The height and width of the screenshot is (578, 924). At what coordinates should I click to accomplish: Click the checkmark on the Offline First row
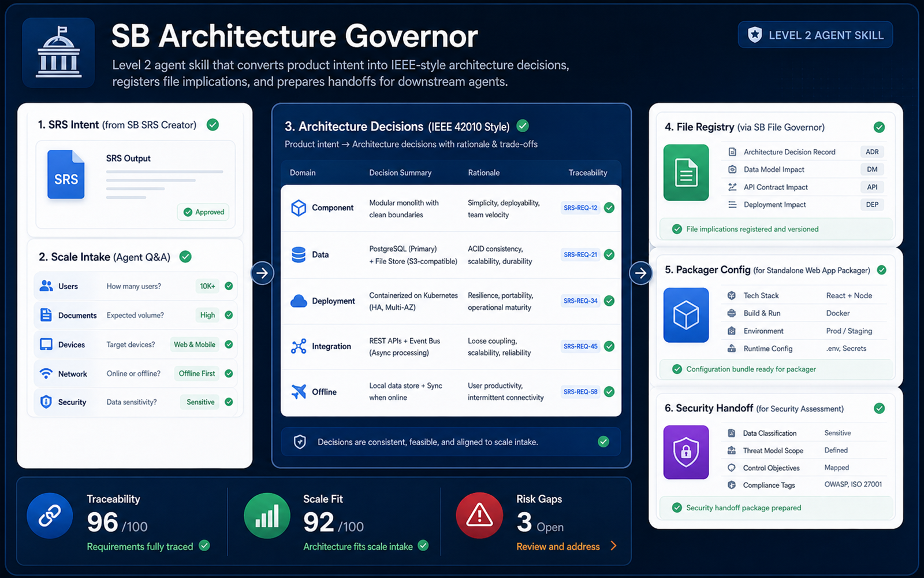tap(229, 373)
